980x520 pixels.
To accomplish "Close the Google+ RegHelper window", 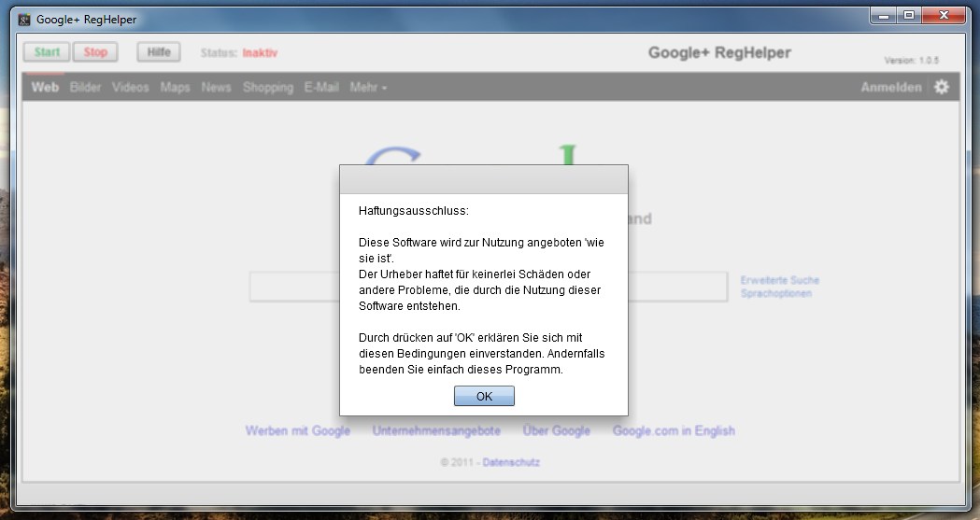I will tap(944, 16).
